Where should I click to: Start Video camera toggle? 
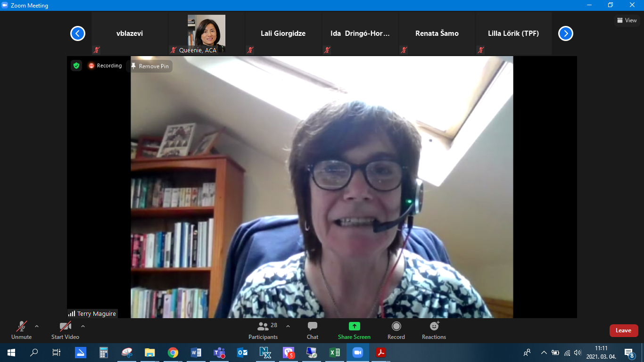65,330
